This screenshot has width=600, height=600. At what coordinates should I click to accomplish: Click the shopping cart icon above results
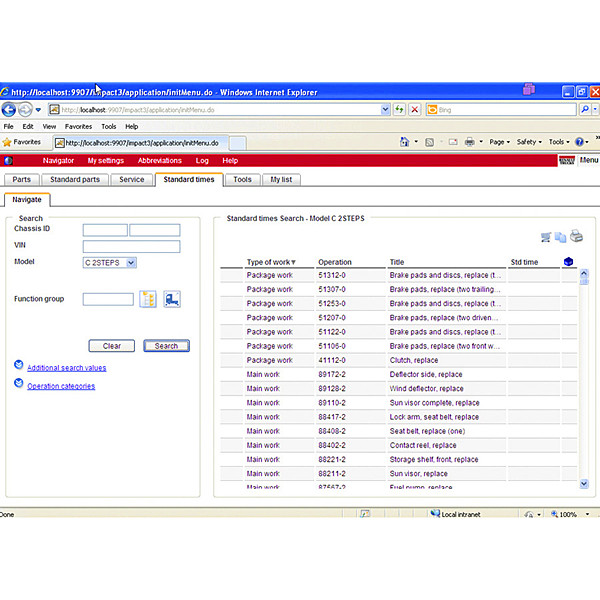[x=546, y=237]
